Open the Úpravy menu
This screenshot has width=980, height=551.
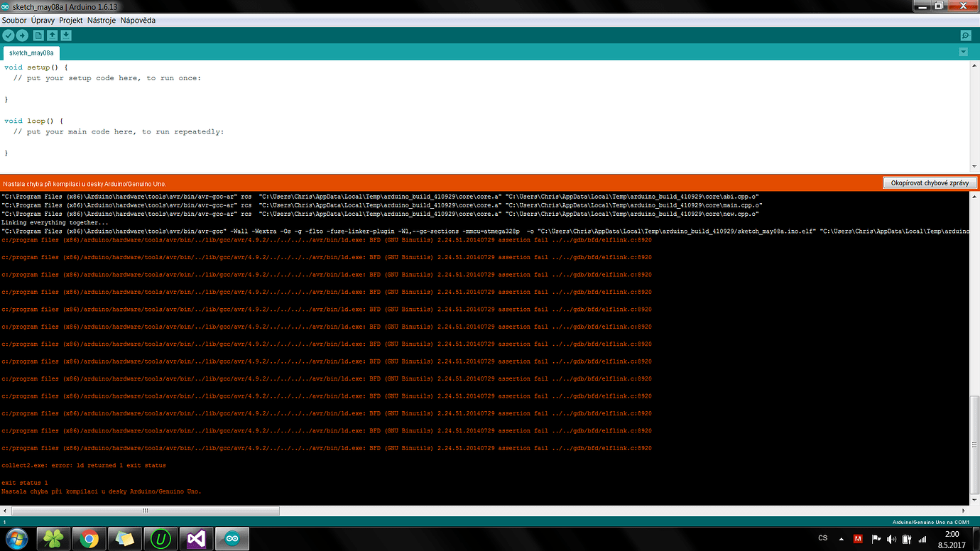coord(43,20)
